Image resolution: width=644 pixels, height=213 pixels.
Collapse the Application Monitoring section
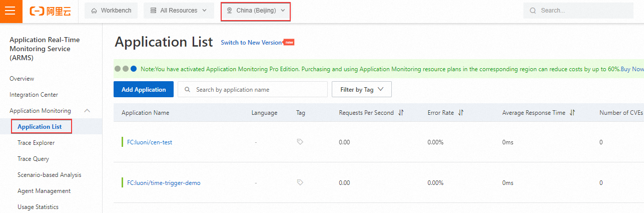(x=87, y=111)
